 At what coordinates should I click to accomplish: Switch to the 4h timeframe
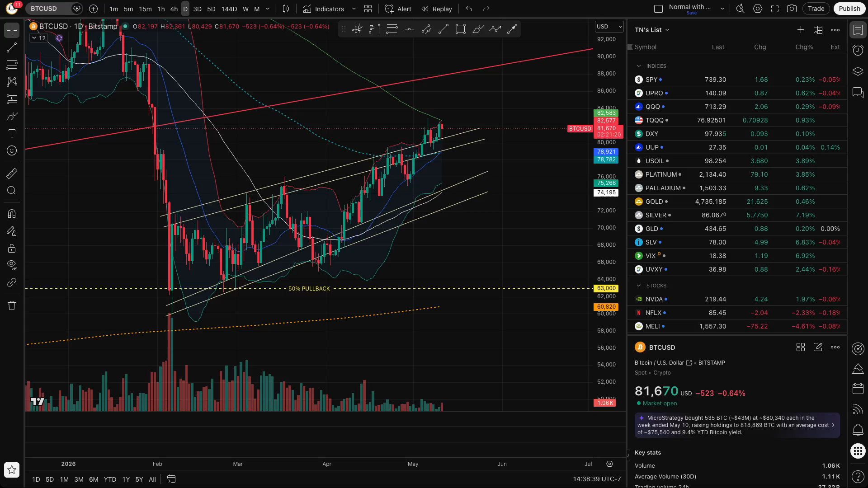174,9
